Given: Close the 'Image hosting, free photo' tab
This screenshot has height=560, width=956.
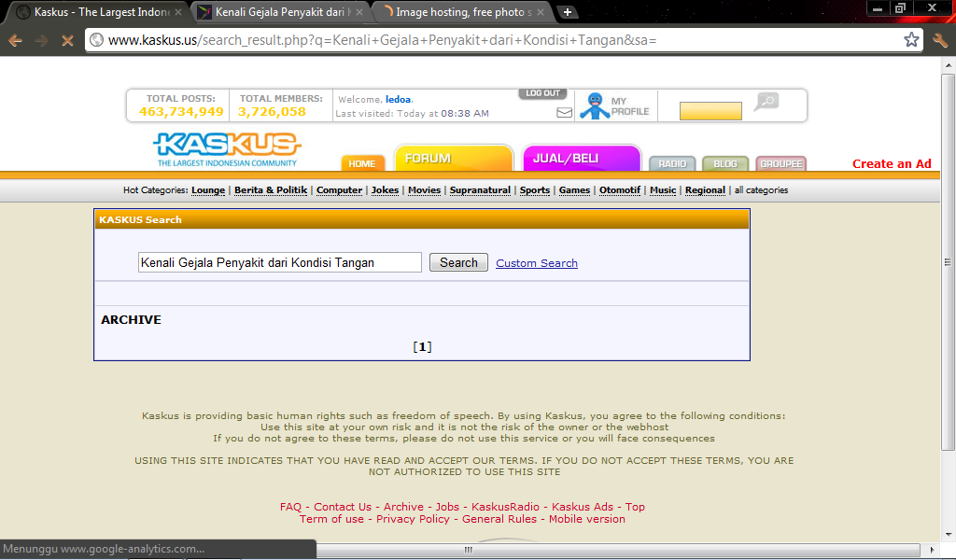Looking at the screenshot, I should click(541, 12).
